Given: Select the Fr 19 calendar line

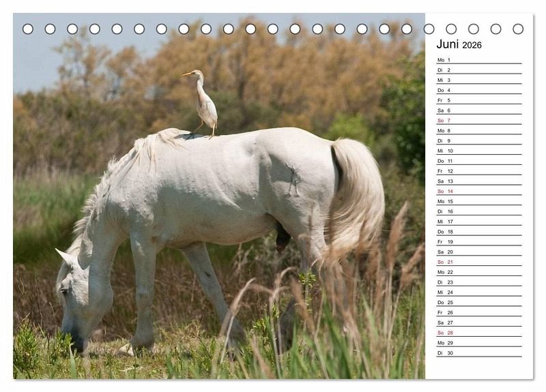Looking at the screenshot, I should (x=478, y=242).
